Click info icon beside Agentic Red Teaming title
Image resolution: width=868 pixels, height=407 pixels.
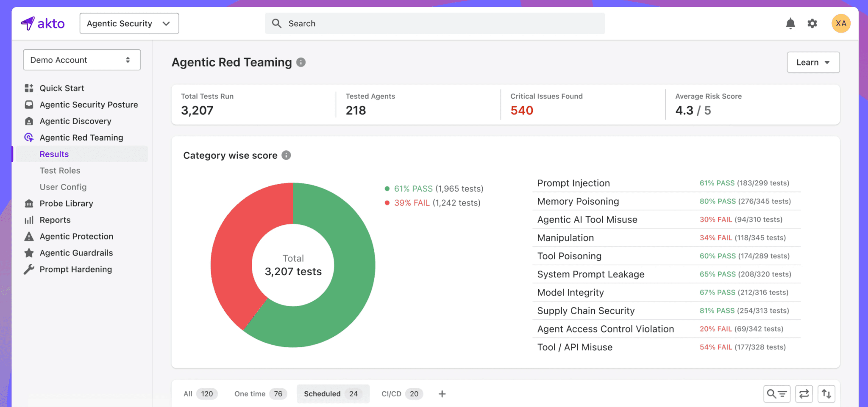click(301, 62)
